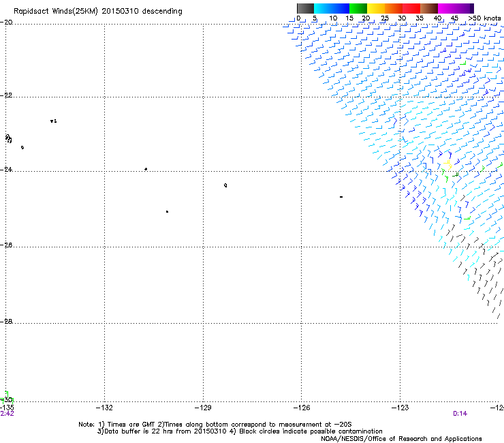Select the '-129' longitude axis label
Image resolution: width=504 pixels, height=443 pixels.
[203, 408]
